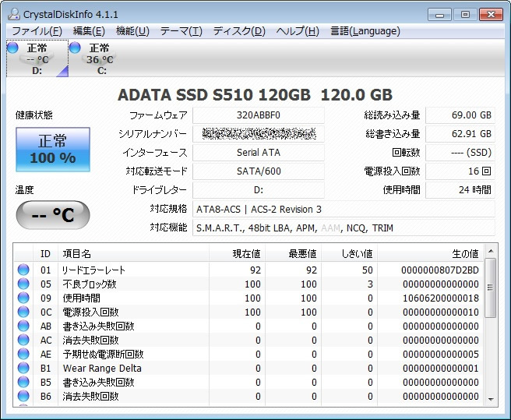Click the status orb for ID B6 row

point(23,396)
